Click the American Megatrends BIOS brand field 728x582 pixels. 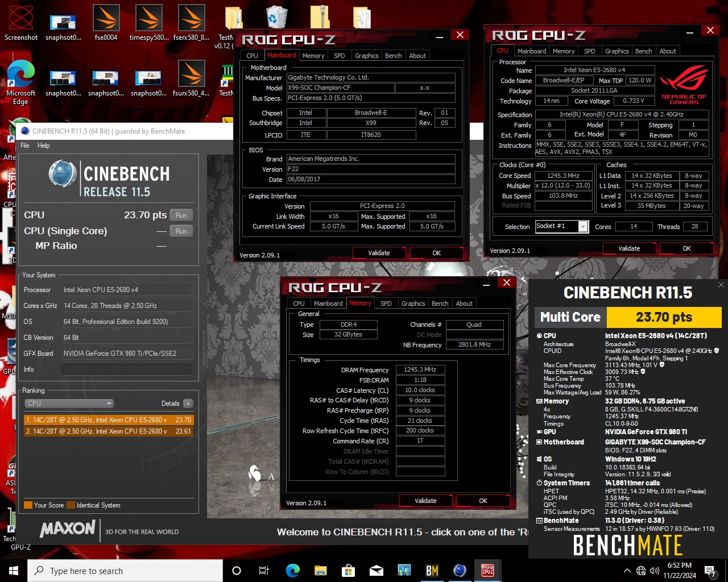(371, 159)
